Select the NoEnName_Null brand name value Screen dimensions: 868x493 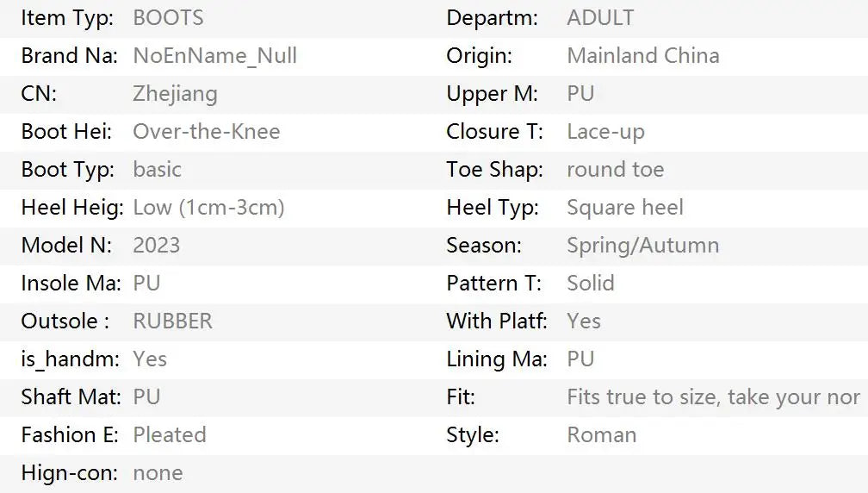tap(214, 56)
